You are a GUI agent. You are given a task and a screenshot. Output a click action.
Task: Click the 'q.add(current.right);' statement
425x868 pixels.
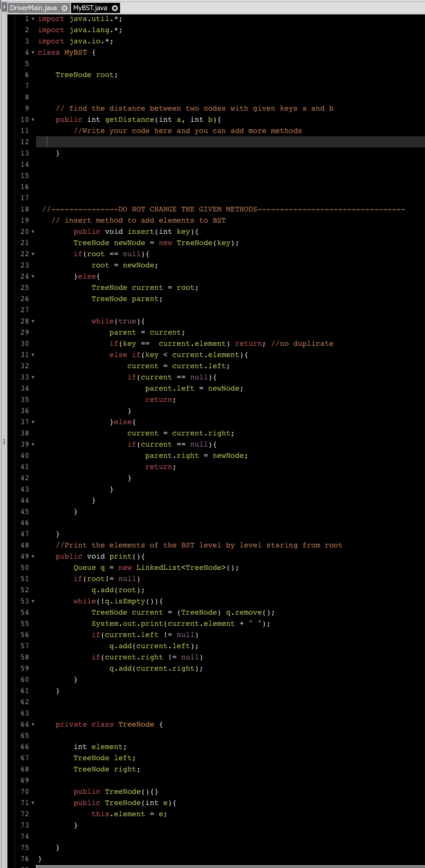point(156,668)
